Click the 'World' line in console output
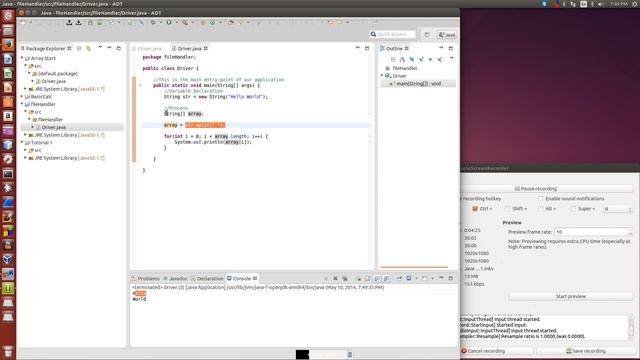 point(139,299)
